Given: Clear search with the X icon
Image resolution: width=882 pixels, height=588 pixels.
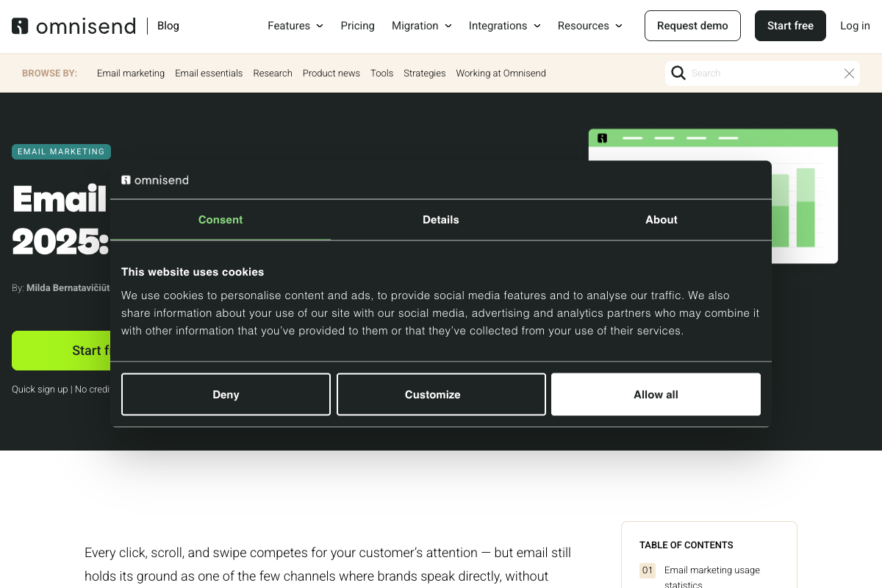Looking at the screenshot, I should tap(849, 73).
